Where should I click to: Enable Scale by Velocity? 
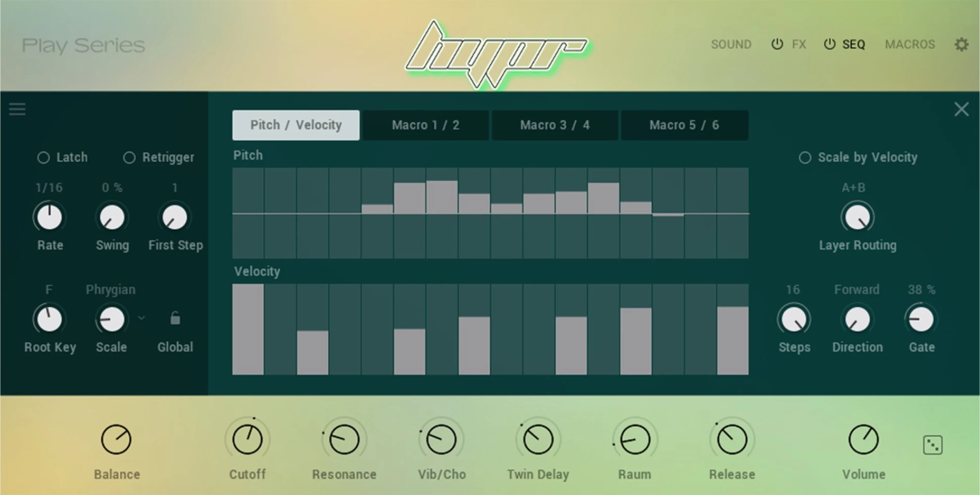[x=805, y=157]
